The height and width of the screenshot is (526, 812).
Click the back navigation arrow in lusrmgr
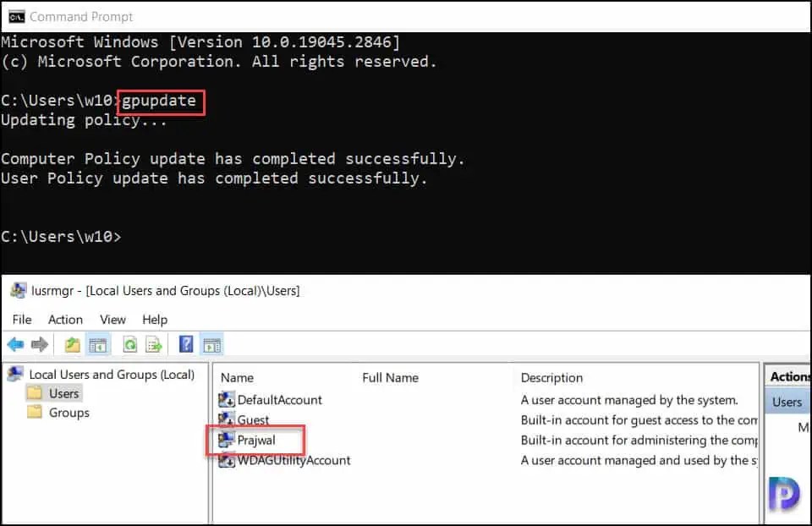[x=16, y=344]
